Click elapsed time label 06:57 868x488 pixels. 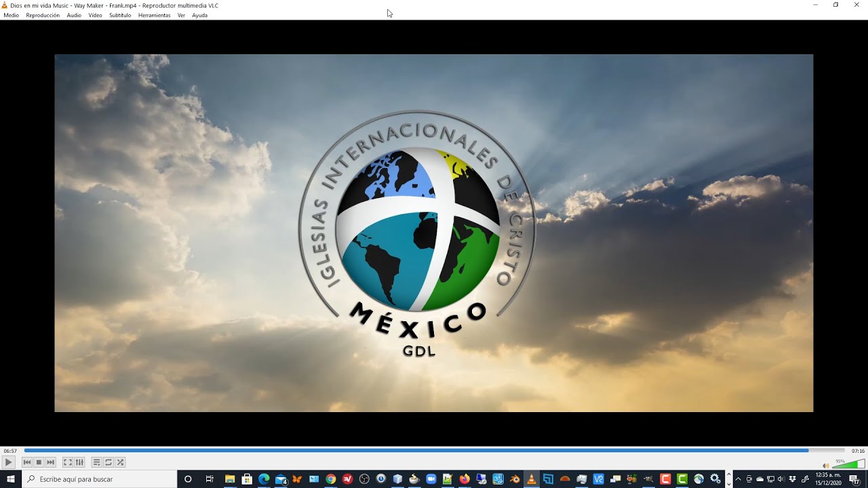click(10, 451)
